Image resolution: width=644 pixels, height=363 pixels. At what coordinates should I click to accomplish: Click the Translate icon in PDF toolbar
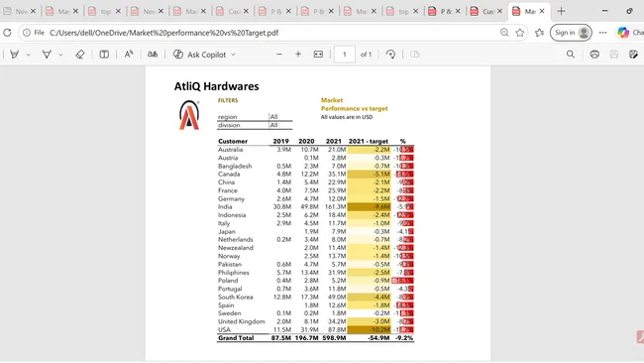tap(153, 55)
